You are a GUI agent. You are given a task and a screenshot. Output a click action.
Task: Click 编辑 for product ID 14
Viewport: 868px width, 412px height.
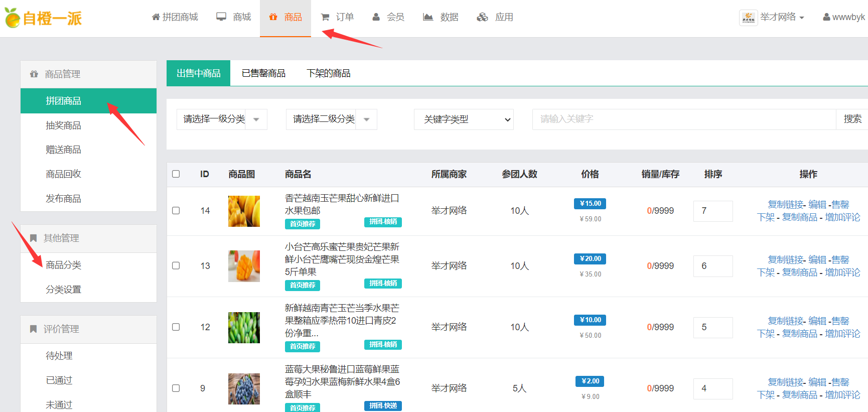coord(817,205)
